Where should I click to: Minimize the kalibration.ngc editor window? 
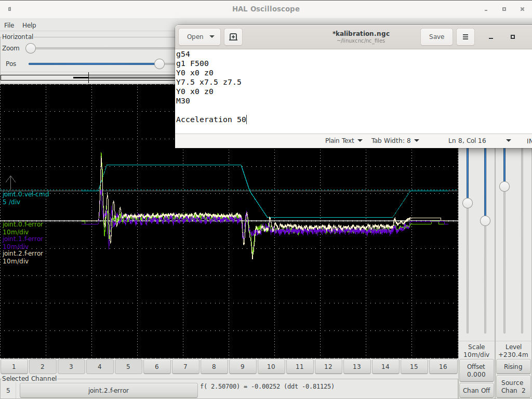pyautogui.click(x=490, y=37)
